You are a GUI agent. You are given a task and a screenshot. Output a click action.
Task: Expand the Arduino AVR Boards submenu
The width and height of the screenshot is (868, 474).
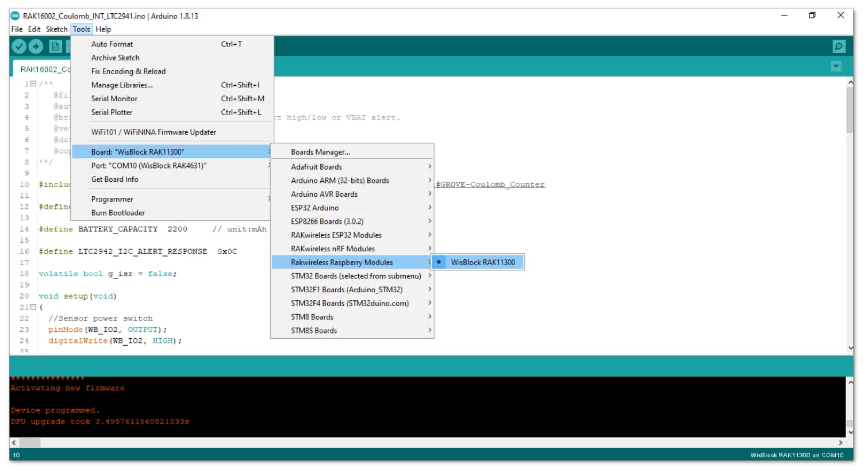click(x=352, y=194)
